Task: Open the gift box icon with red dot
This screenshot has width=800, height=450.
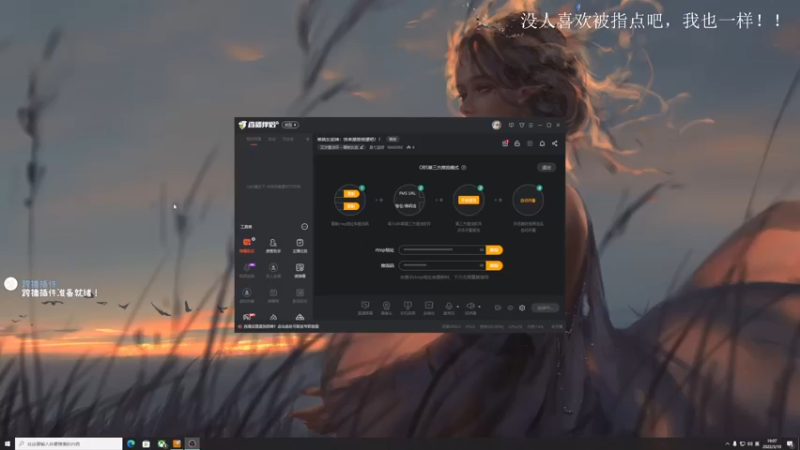Action: click(x=505, y=143)
